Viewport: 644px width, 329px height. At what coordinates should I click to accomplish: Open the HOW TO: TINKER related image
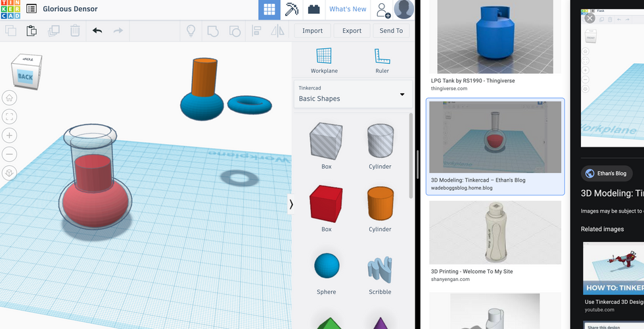pos(614,268)
